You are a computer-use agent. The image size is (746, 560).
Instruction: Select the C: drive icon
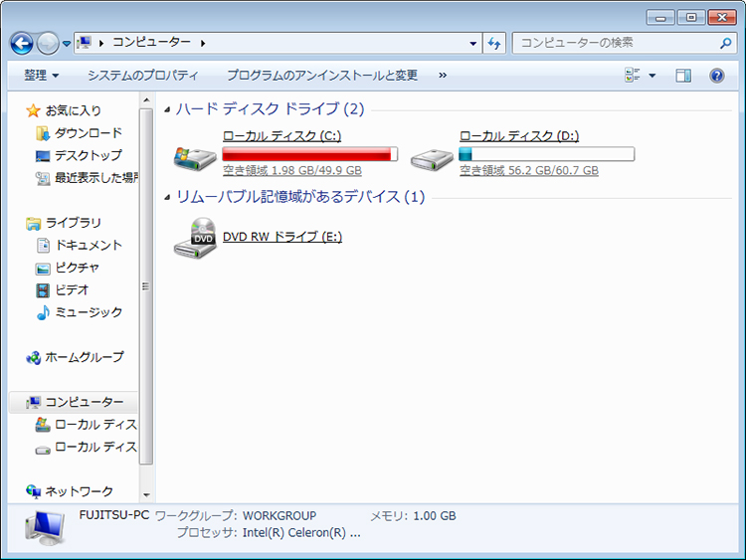tap(195, 158)
